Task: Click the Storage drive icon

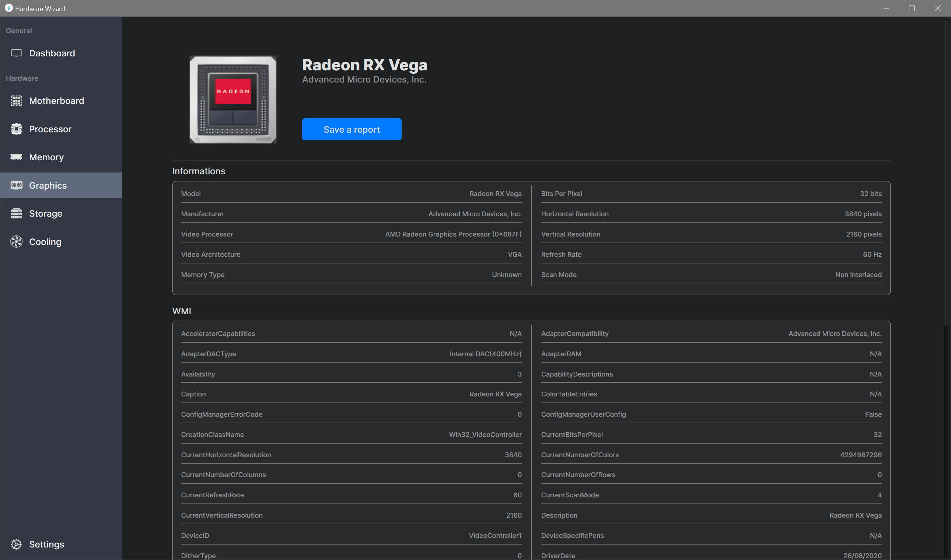Action: pyautogui.click(x=16, y=214)
